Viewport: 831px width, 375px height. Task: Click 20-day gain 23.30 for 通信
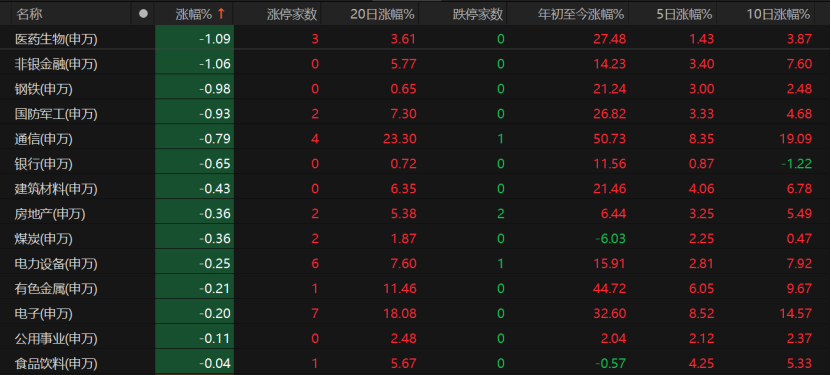tap(400, 139)
